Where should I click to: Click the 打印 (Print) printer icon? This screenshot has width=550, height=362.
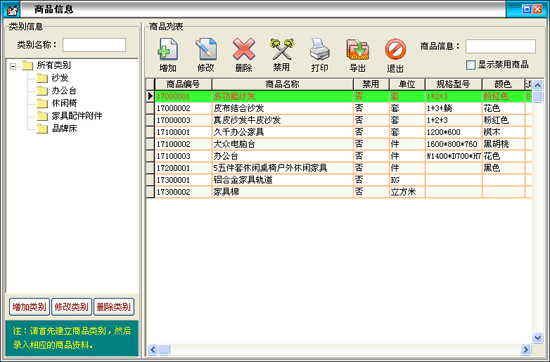click(x=320, y=49)
